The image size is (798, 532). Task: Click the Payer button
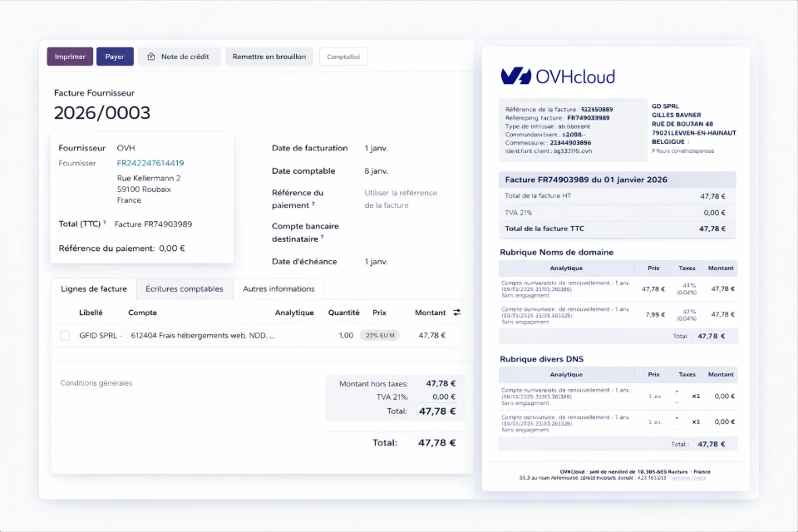coord(115,57)
